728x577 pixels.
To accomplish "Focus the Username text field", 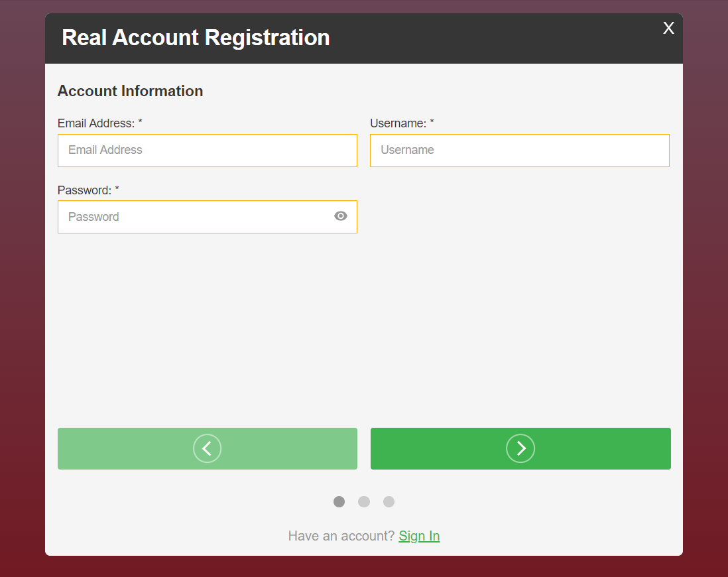I will click(520, 151).
